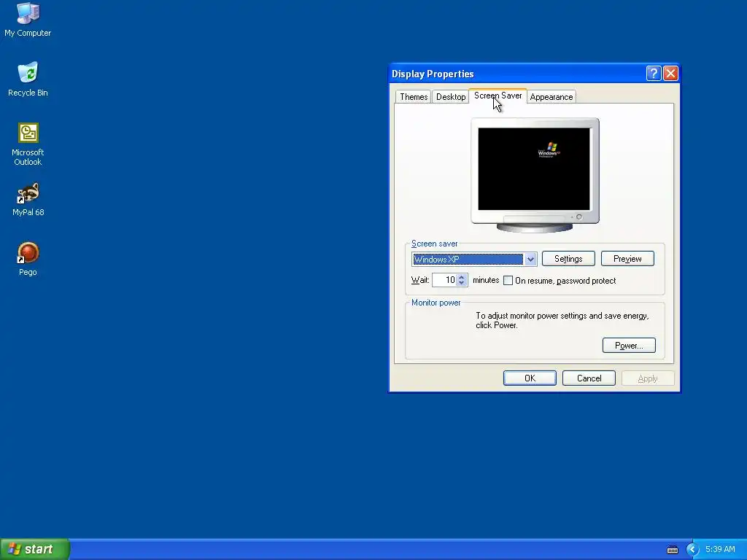This screenshot has width=747, height=560.
Task: Select the Microsoft Outlook desktop shortcut
Action: click(x=28, y=144)
